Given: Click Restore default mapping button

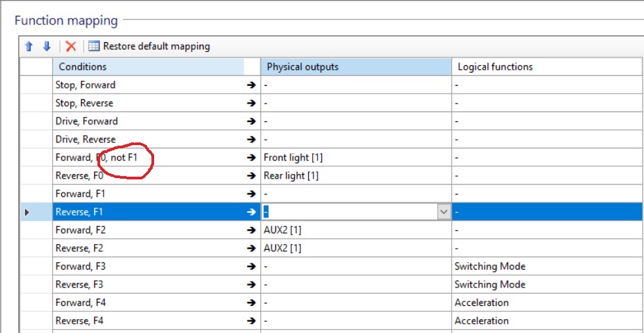Looking at the screenshot, I should coord(149,46).
